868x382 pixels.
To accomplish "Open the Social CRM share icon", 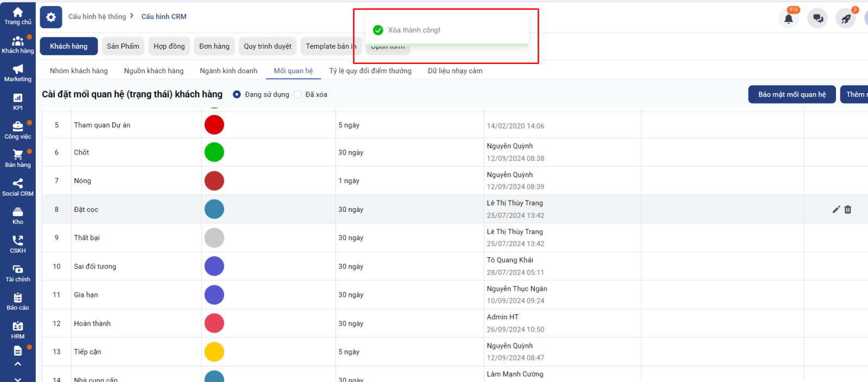I will [17, 184].
